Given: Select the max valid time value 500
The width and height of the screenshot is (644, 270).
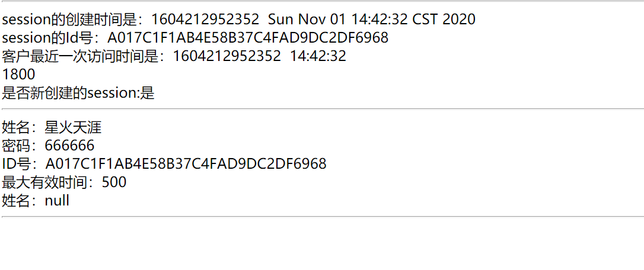Looking at the screenshot, I should click(114, 182).
